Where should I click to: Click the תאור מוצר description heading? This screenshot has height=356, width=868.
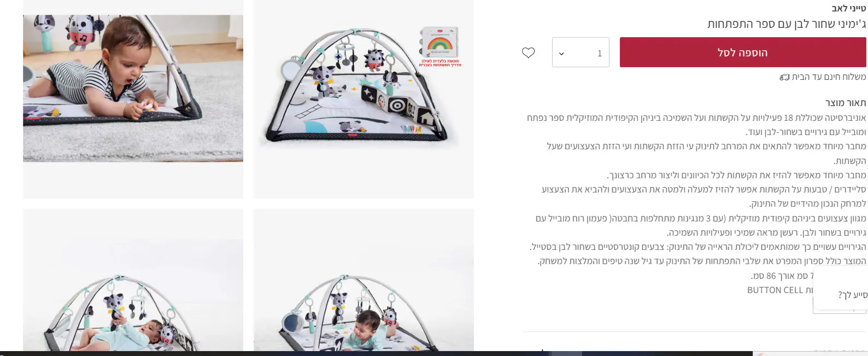tap(846, 103)
